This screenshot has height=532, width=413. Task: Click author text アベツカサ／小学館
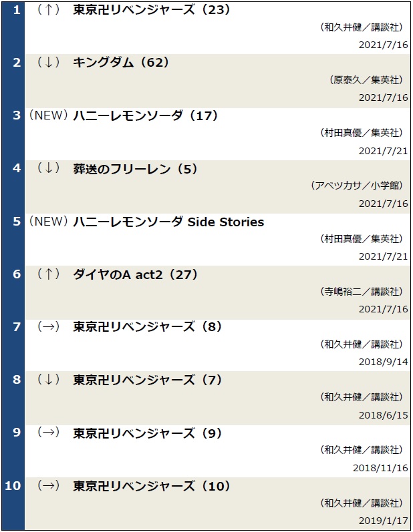point(357,186)
